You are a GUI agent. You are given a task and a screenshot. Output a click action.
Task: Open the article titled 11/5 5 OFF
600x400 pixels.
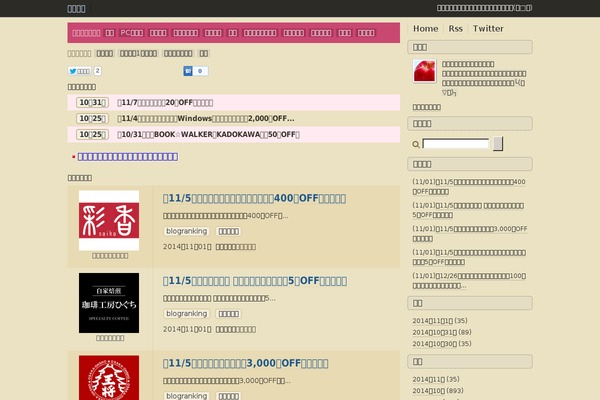pos(255,281)
